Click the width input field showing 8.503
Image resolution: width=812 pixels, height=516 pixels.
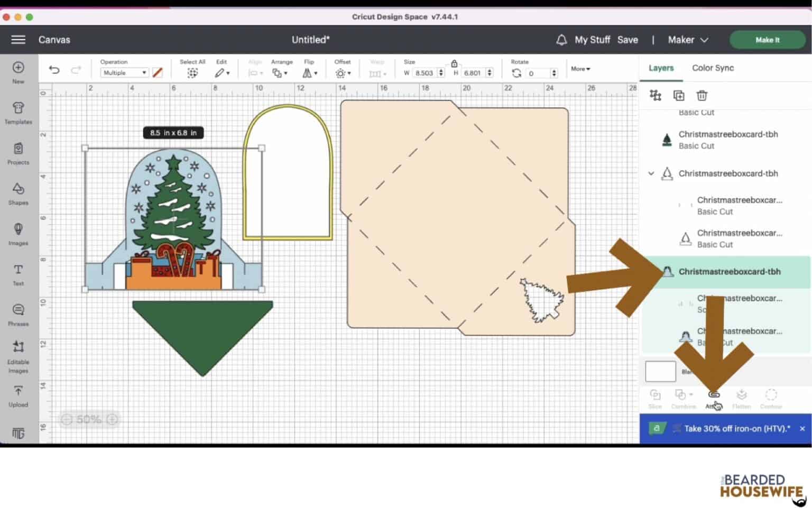pyautogui.click(x=425, y=73)
